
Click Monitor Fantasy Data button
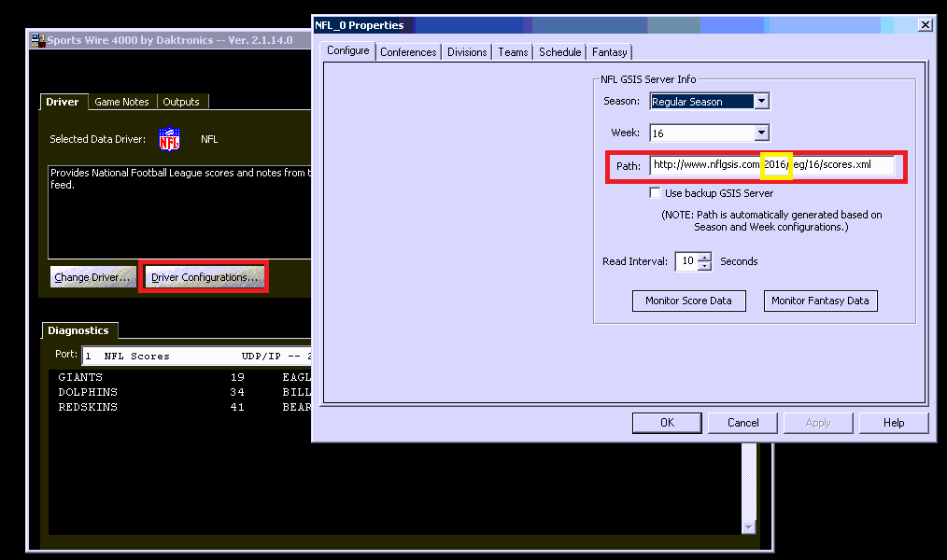pyautogui.click(x=819, y=301)
